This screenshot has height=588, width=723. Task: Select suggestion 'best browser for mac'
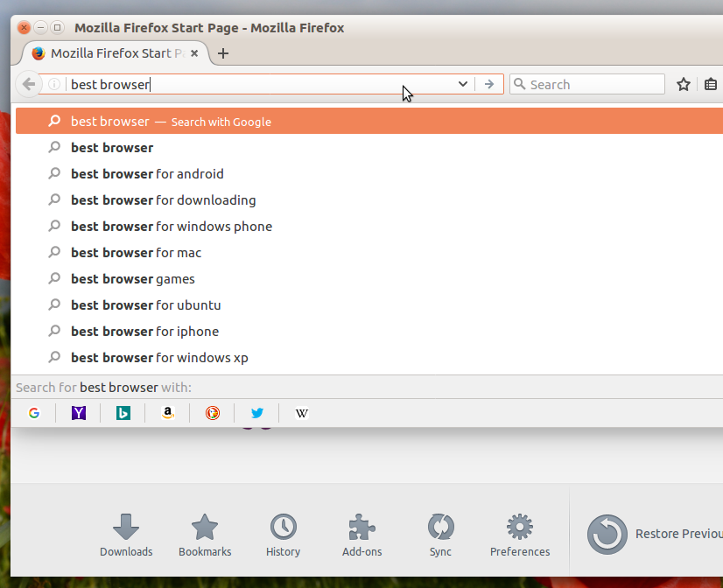click(x=369, y=253)
